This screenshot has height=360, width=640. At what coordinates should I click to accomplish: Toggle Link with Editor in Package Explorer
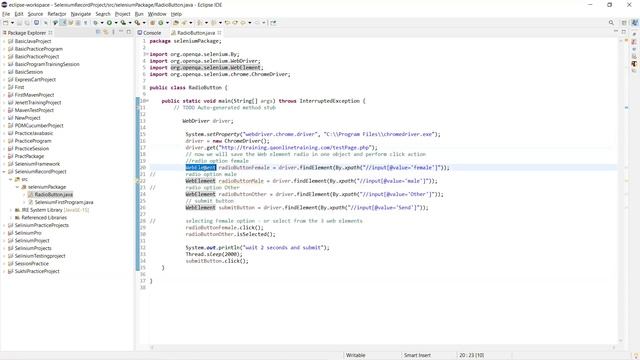106,32
